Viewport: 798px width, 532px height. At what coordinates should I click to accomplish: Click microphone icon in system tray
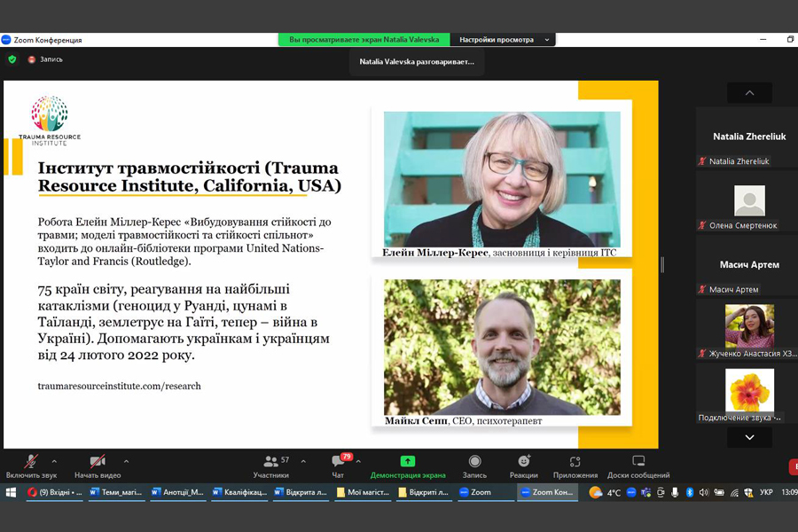(675, 492)
